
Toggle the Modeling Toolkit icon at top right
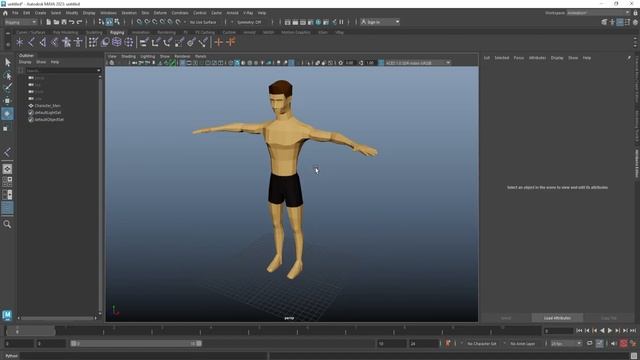[604, 22]
